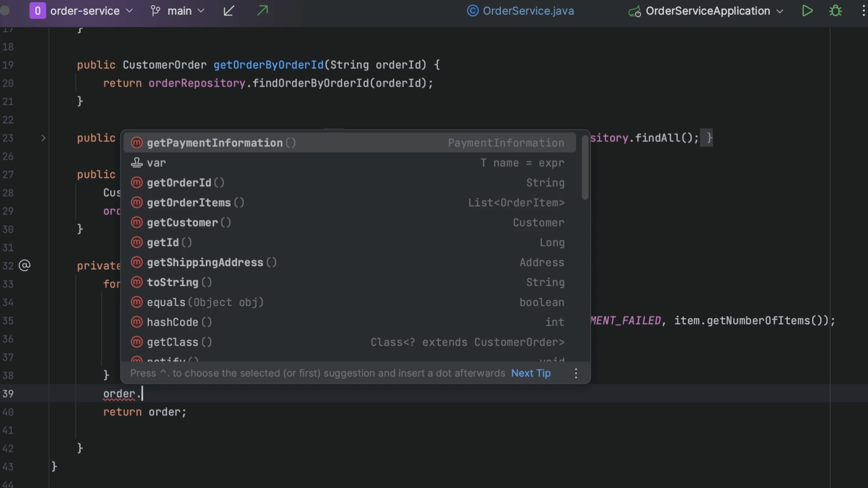Click the Git branch icon beside main
868x488 pixels.
pyautogui.click(x=155, y=11)
